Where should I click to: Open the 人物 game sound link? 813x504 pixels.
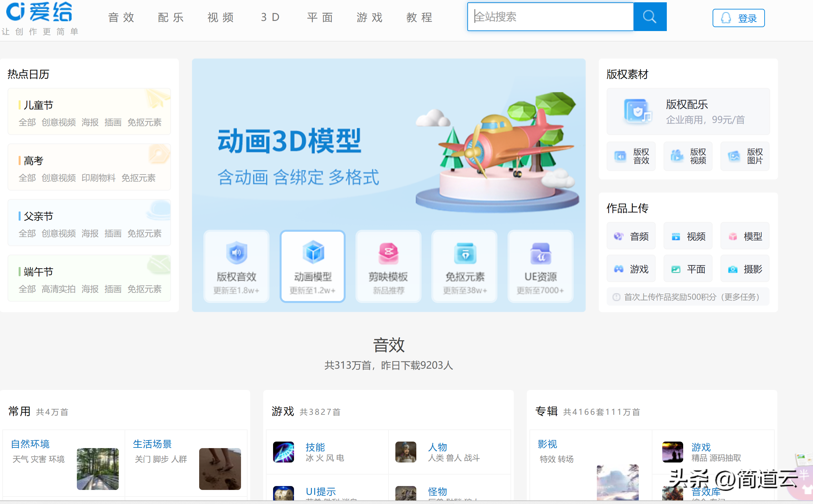pos(438,447)
